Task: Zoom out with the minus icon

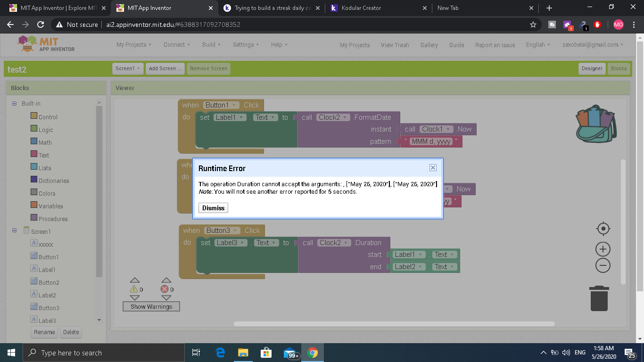Action: pyautogui.click(x=603, y=265)
